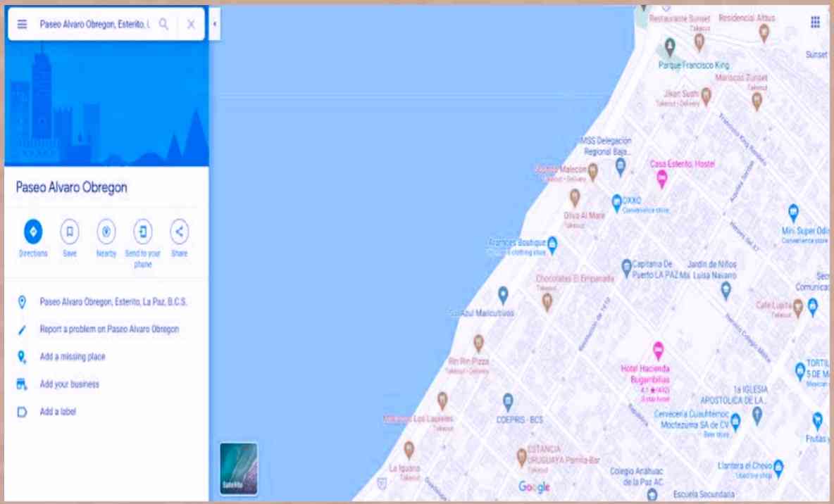Select Mariscos Los Laureles pin

(442, 401)
